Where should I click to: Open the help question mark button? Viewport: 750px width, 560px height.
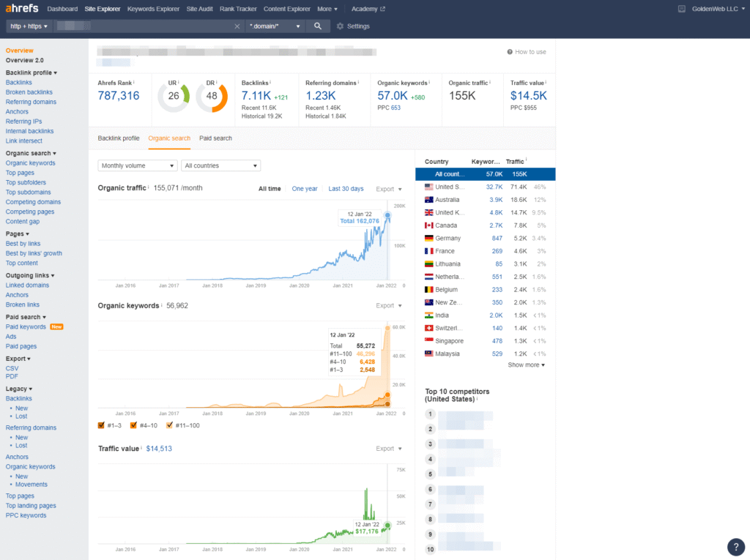[735, 546]
